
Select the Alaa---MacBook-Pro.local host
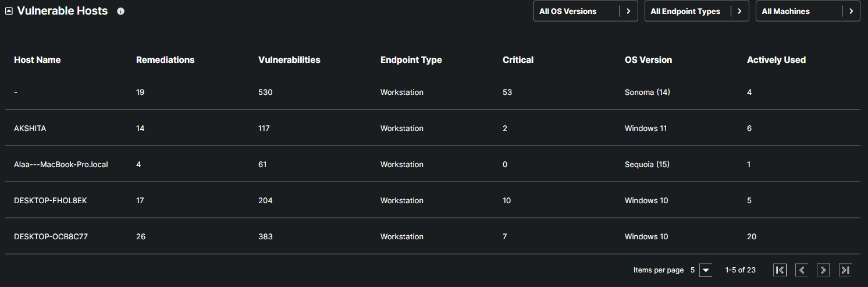(x=61, y=165)
